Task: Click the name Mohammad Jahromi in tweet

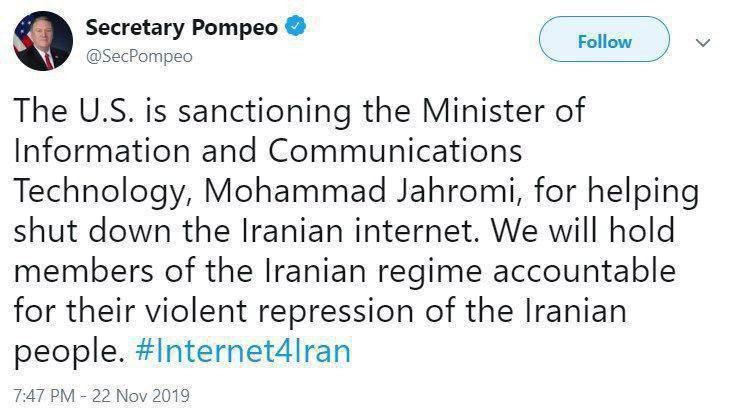Action: (374, 189)
